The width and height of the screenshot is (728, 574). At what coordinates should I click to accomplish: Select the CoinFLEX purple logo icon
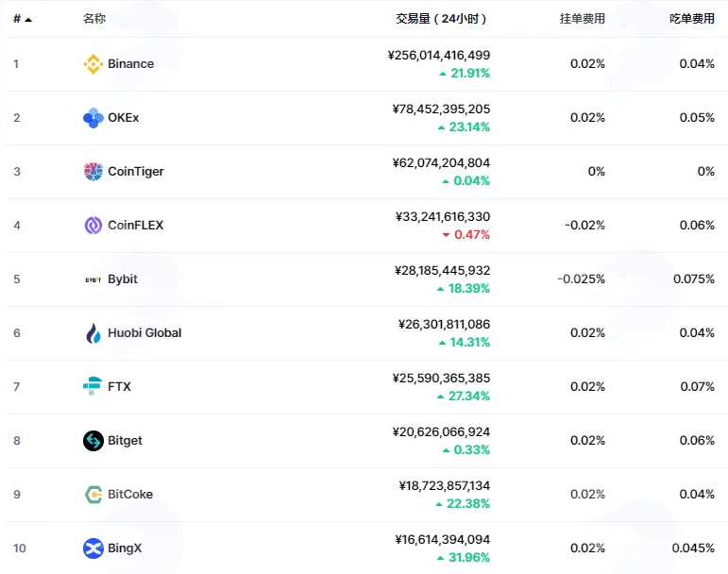pyautogui.click(x=93, y=226)
